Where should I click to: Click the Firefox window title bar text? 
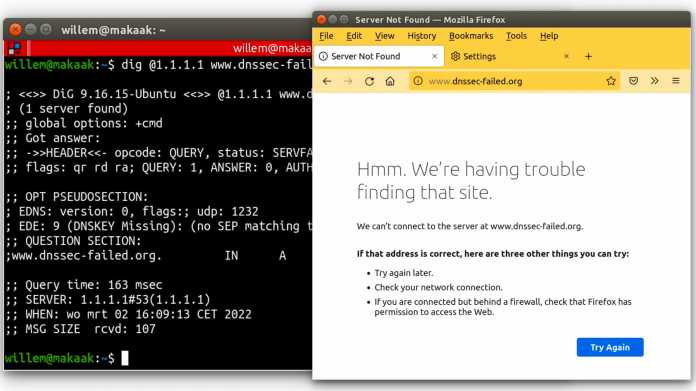click(430, 20)
